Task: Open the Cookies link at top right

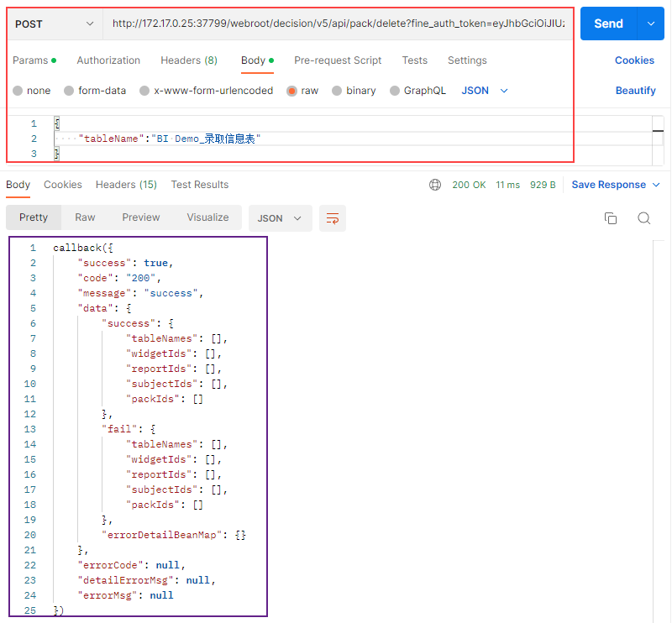Action: [634, 60]
